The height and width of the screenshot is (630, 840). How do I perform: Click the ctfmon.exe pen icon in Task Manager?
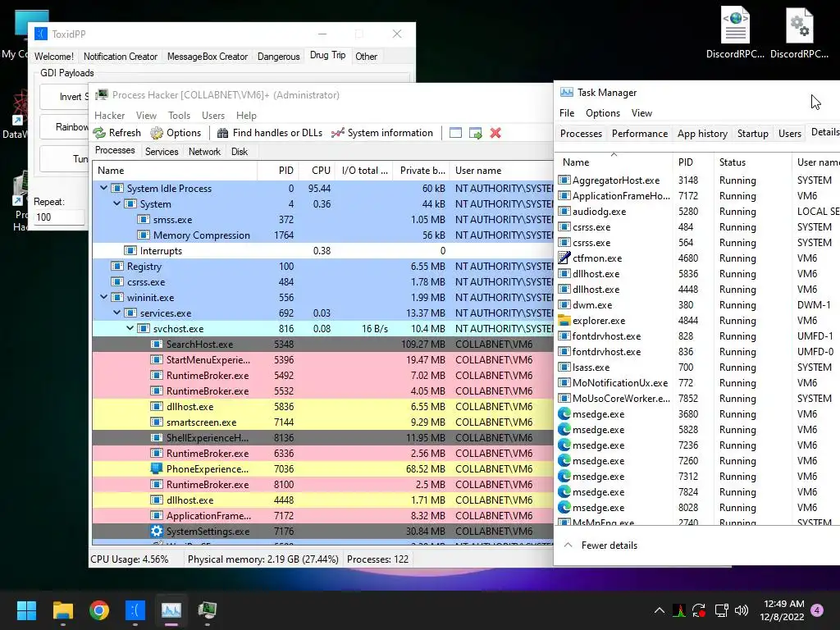(564, 258)
